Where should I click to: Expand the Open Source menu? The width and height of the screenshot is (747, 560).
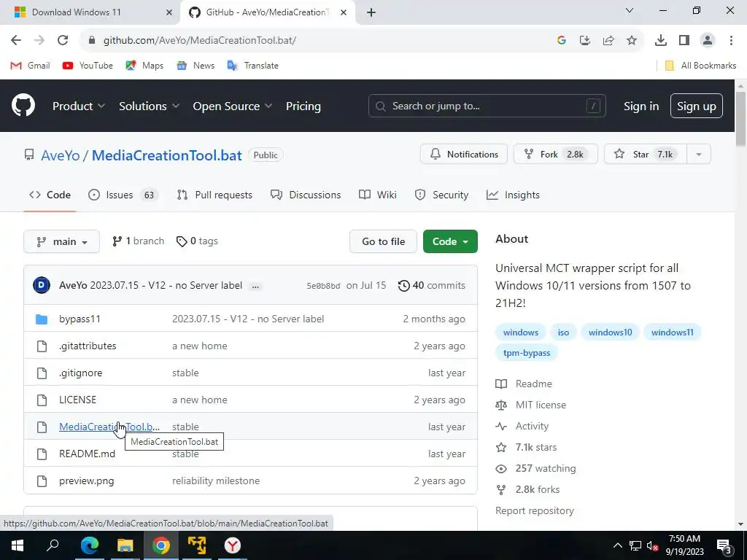233,106
